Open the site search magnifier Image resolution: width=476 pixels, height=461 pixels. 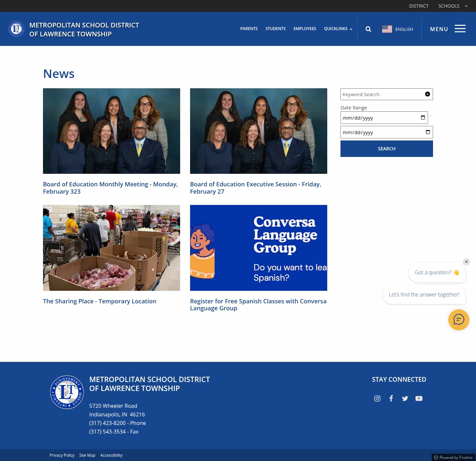tap(368, 29)
